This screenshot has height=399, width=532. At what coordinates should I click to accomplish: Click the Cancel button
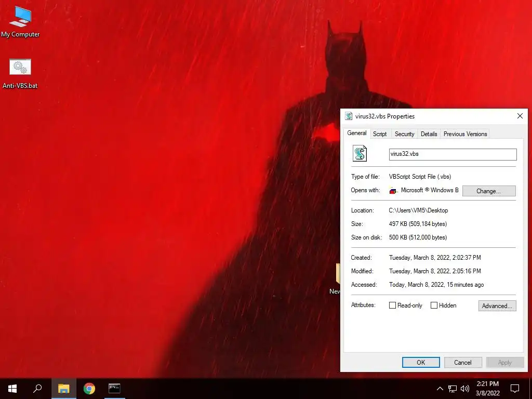coord(463,362)
